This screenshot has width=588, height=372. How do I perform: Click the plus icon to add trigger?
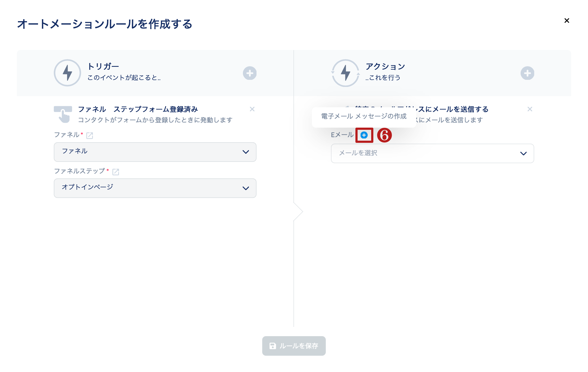tap(249, 73)
